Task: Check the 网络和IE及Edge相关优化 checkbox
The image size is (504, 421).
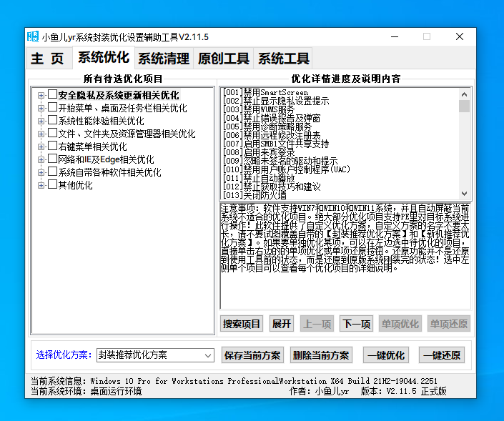Action: coord(52,159)
